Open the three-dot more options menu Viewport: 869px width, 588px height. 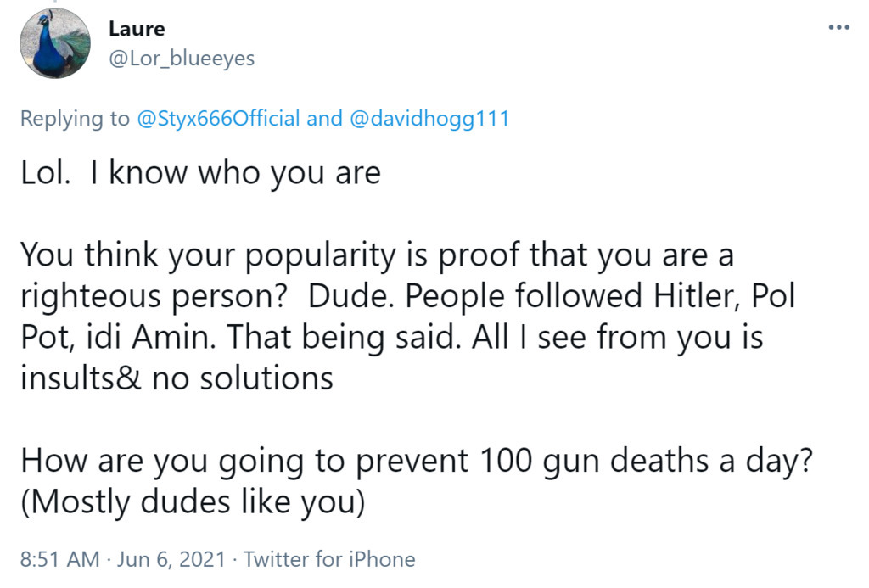tap(838, 27)
